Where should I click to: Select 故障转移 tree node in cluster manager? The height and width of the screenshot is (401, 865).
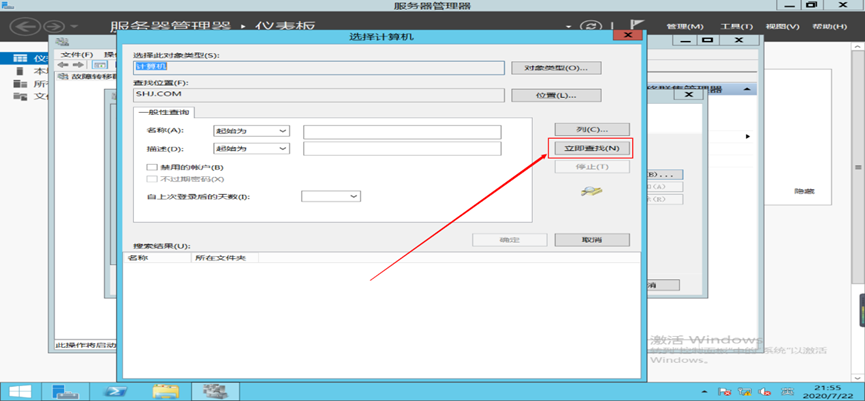pyautogui.click(x=87, y=76)
